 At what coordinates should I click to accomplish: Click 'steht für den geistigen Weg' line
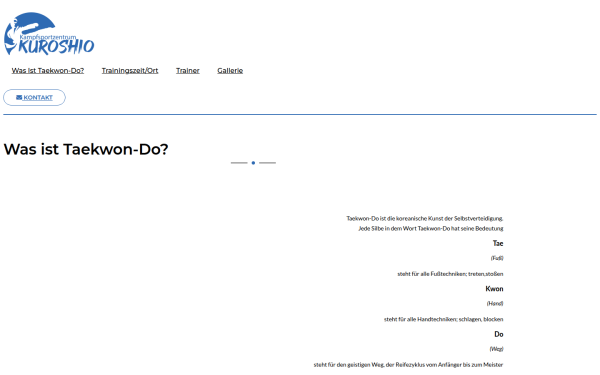click(408, 365)
